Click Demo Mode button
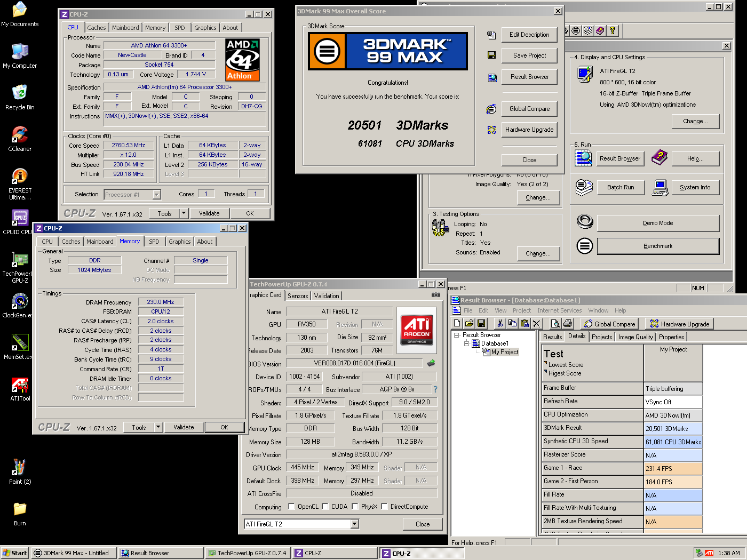Screen dimensions: 747x560 pos(658,223)
